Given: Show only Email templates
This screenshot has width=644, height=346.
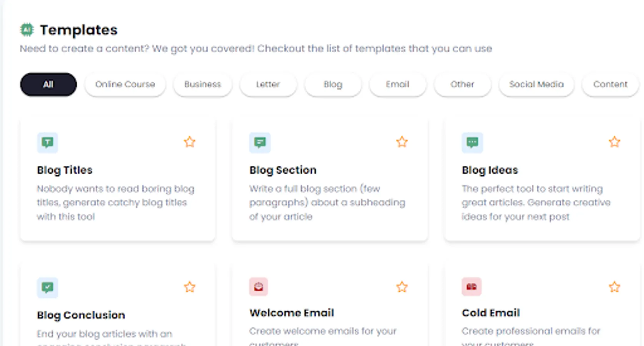Looking at the screenshot, I should (x=397, y=84).
